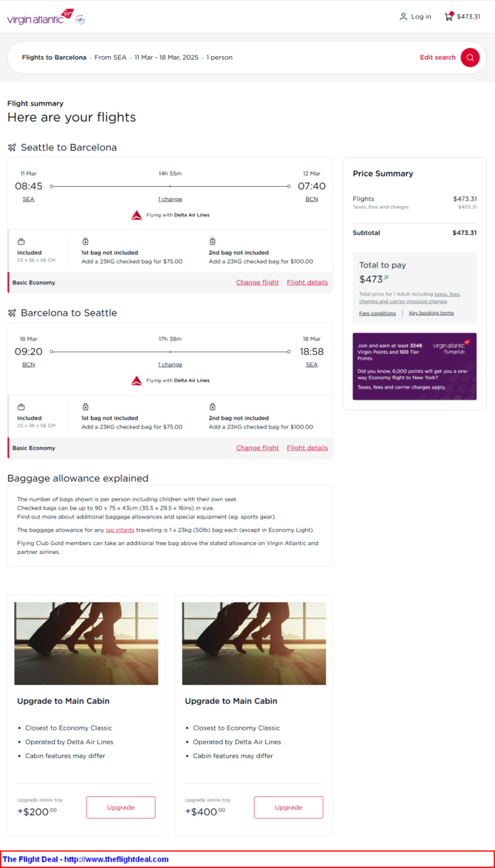Click the Upgrade button for +$200

[120, 807]
